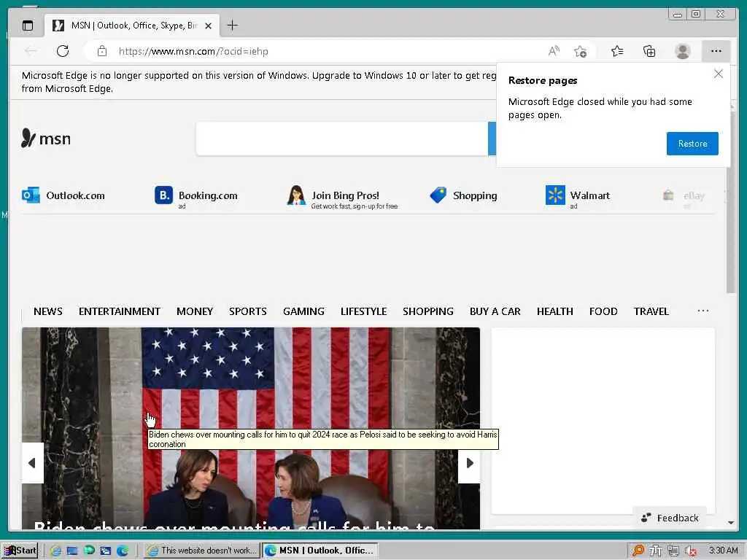Click the Restore button
Image resolution: width=747 pixels, height=560 pixels.
click(x=692, y=144)
